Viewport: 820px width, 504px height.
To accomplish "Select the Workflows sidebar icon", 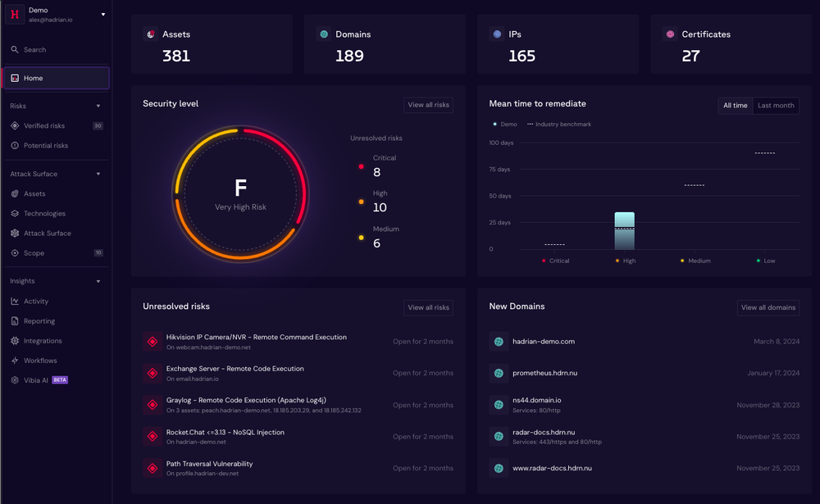I will coord(14,361).
